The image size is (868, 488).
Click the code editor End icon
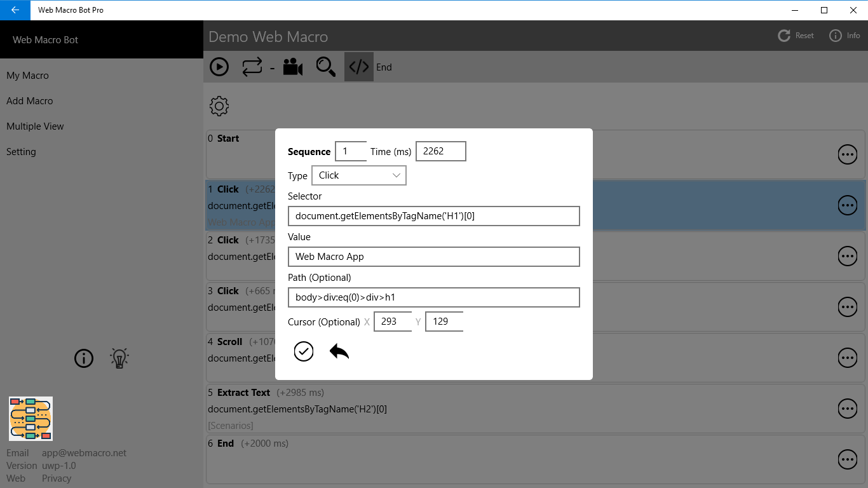pyautogui.click(x=359, y=67)
